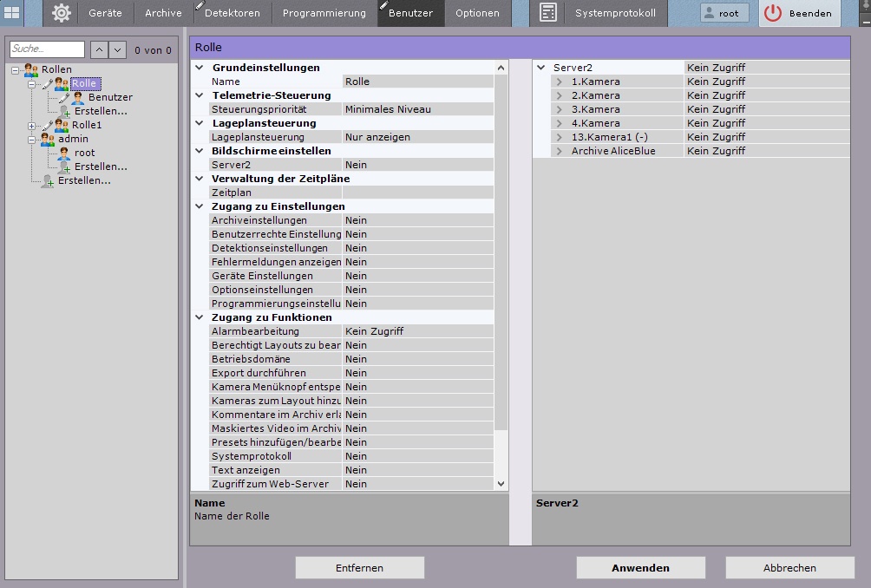
Task: Click the add-role Erstellen icon at tree bottom
Action: (48, 181)
